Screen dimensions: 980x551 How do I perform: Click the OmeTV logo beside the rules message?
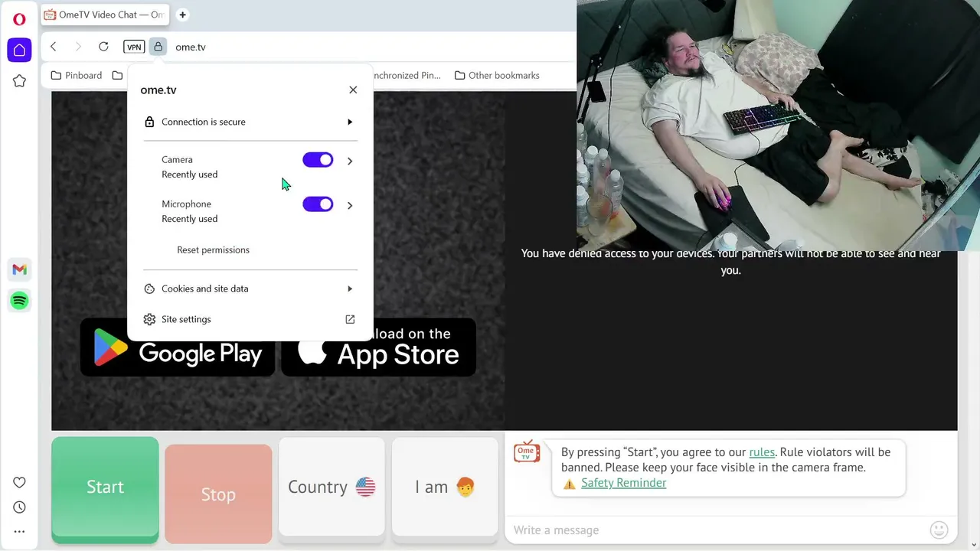pos(527,452)
